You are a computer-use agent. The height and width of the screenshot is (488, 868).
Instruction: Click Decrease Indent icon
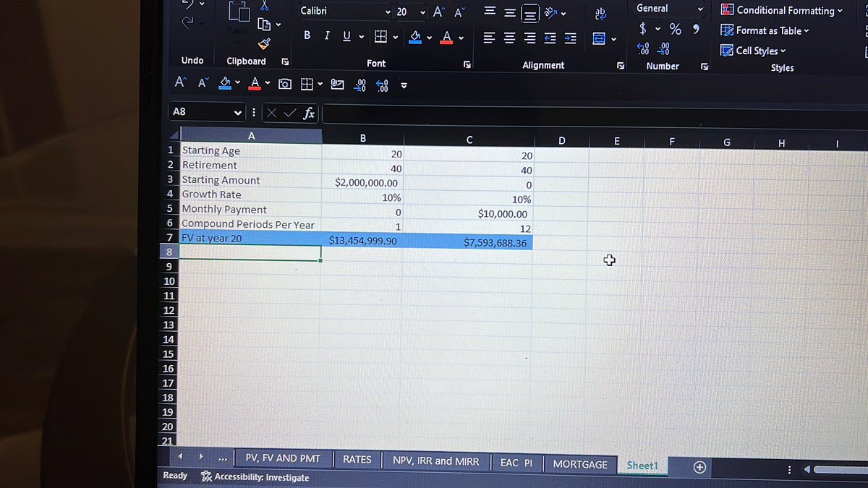tap(550, 39)
